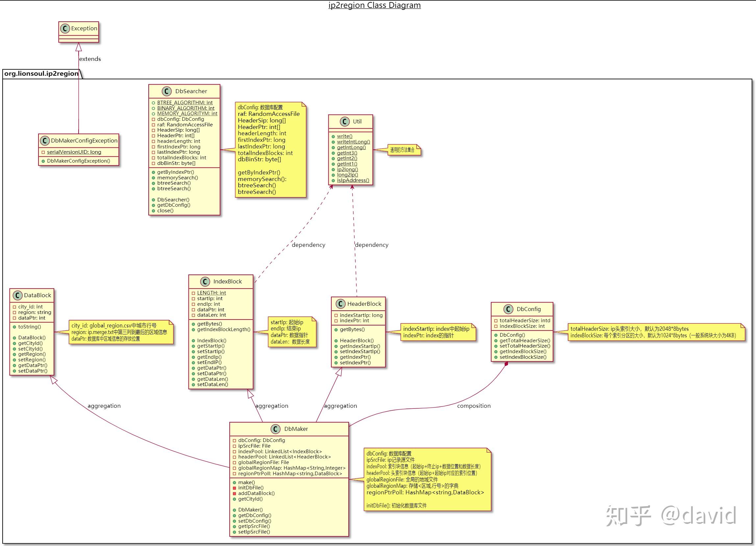The width and height of the screenshot is (756, 546).
Task: Click the IndexBlock class icon
Action: point(205,281)
